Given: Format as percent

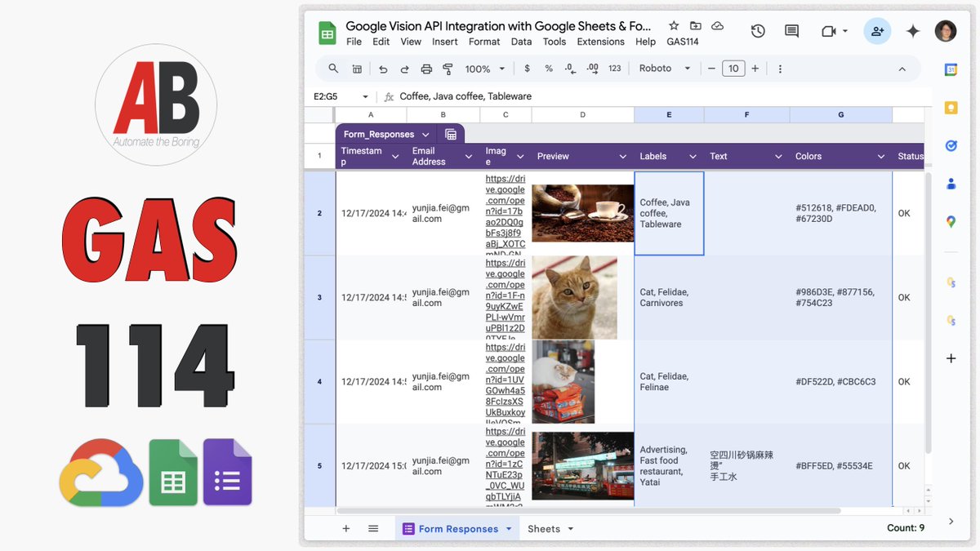Looking at the screenshot, I should coord(549,69).
